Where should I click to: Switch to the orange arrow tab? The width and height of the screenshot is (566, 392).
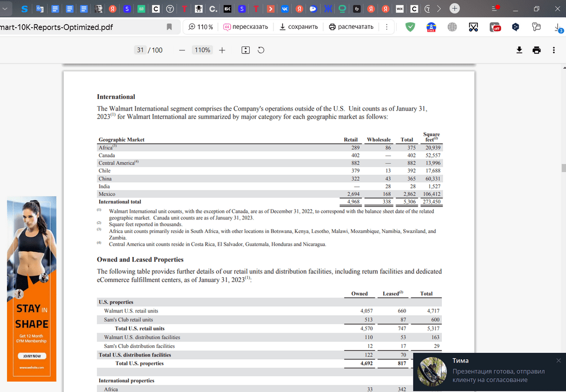[x=270, y=9]
